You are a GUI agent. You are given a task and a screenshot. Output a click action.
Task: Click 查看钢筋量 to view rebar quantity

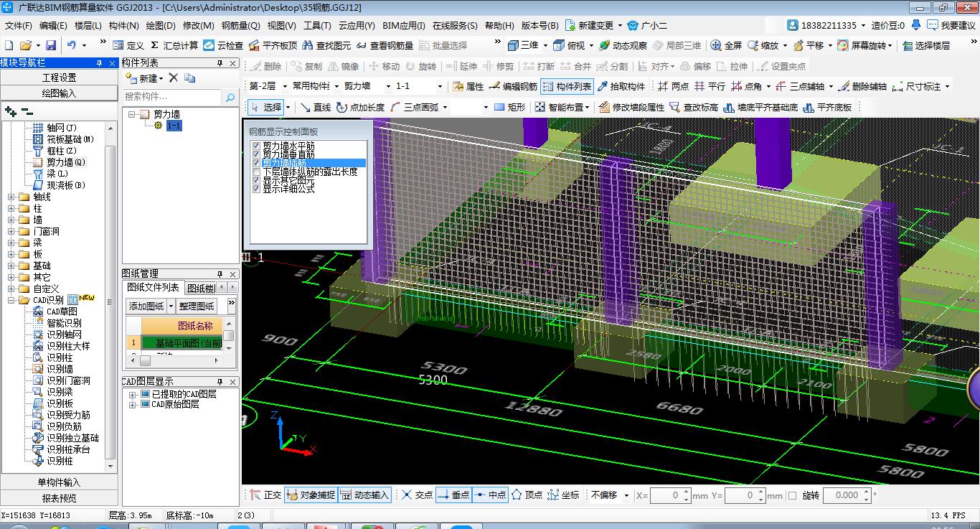click(385, 45)
